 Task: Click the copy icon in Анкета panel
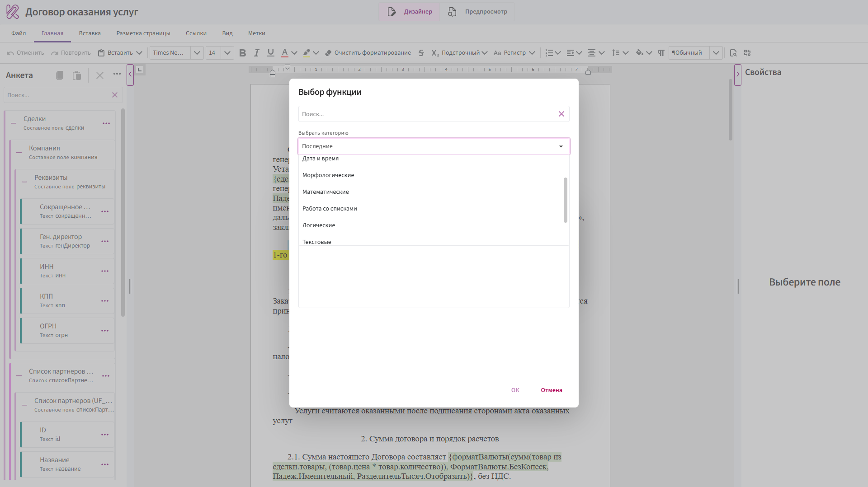pos(60,75)
